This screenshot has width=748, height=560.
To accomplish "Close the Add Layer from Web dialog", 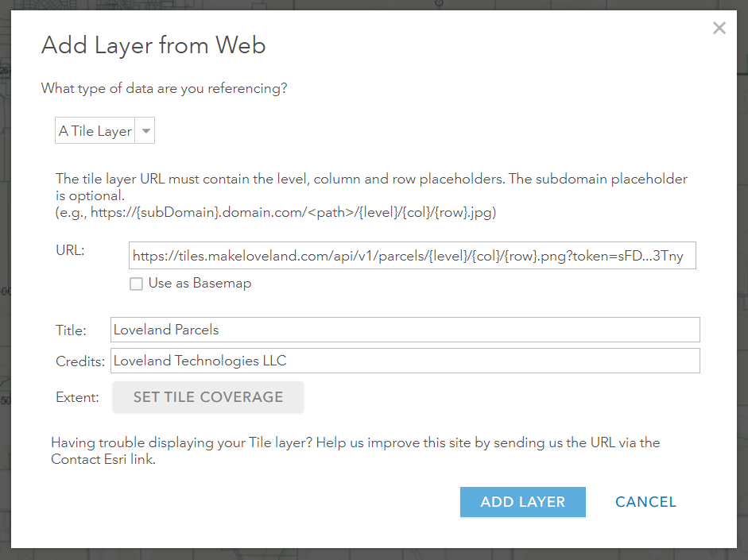I will [719, 28].
